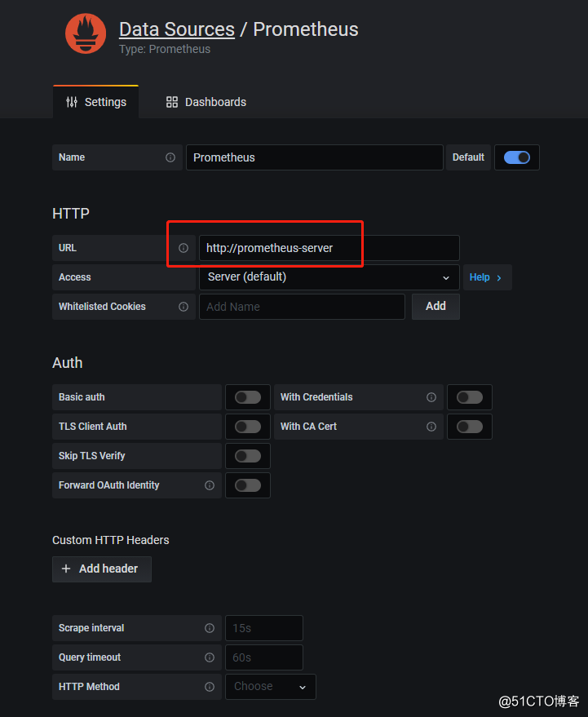Open the Data Sources breadcrumb link
Viewport: 588px width, 717px height.
[x=177, y=29]
